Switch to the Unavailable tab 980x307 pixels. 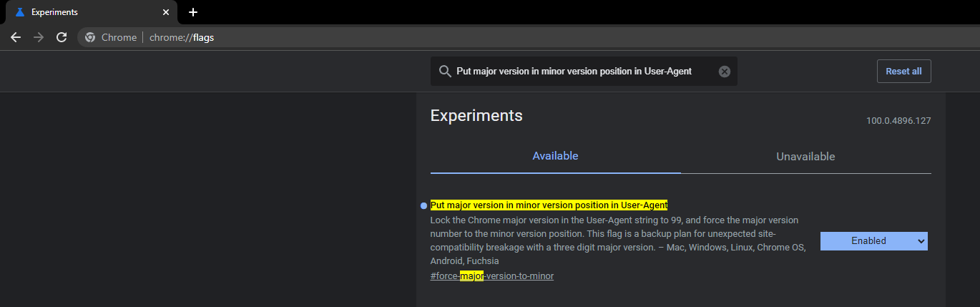coord(805,156)
